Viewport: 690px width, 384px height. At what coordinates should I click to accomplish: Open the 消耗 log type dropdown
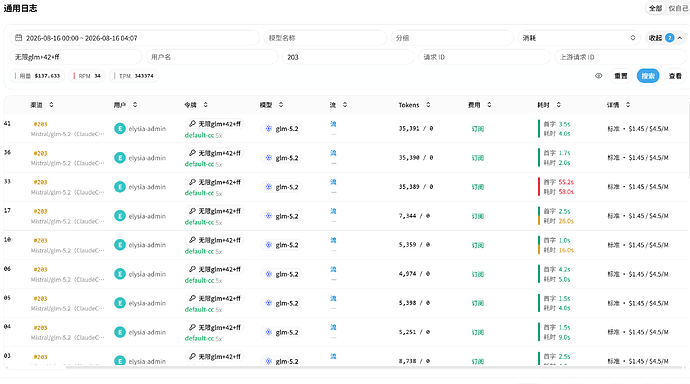[579, 38]
